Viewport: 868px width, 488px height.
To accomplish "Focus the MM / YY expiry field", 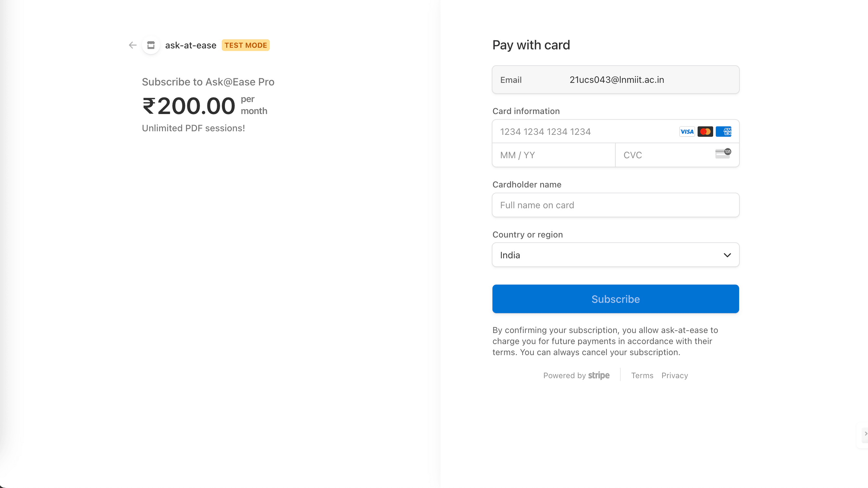I will 554,155.
